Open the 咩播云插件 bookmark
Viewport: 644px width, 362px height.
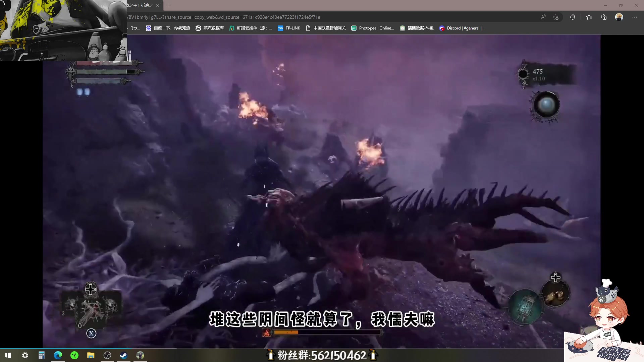pyautogui.click(x=251, y=28)
